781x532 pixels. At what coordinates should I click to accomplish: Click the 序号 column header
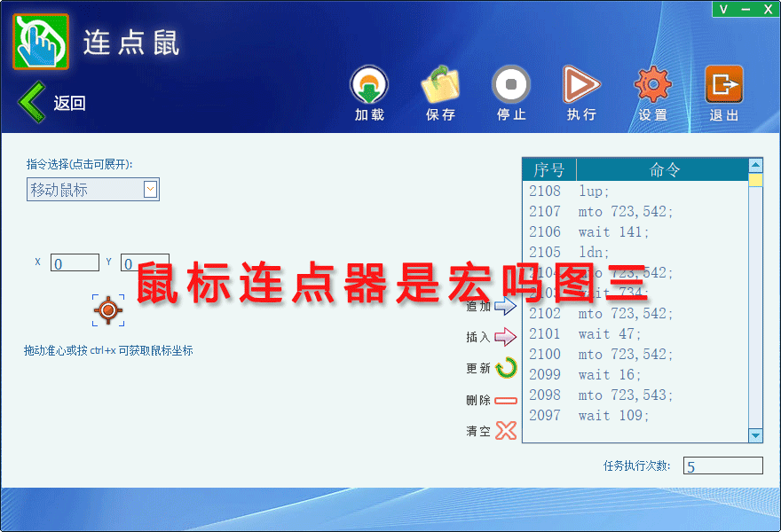click(x=549, y=169)
